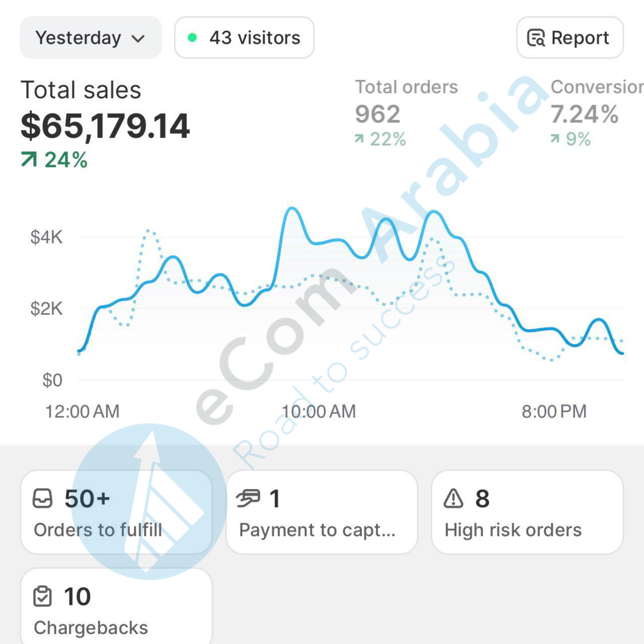The width and height of the screenshot is (644, 644).
Task: Click the green Total sales trend arrow
Action: 29,159
